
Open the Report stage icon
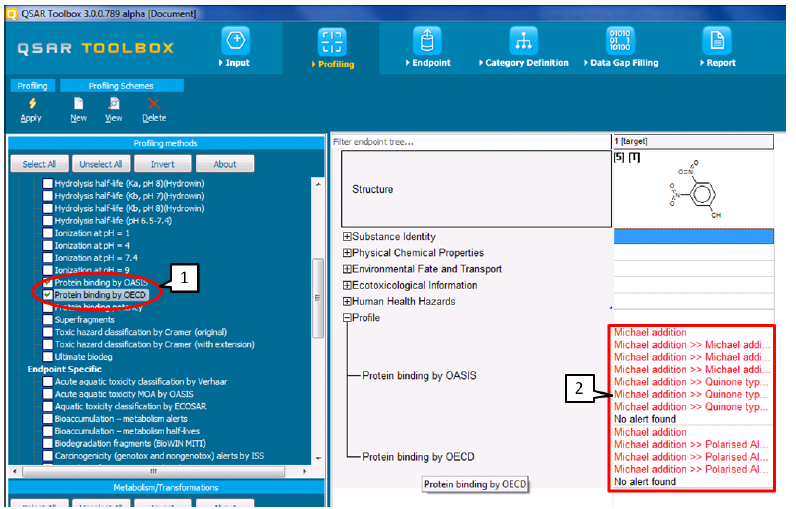tap(717, 41)
